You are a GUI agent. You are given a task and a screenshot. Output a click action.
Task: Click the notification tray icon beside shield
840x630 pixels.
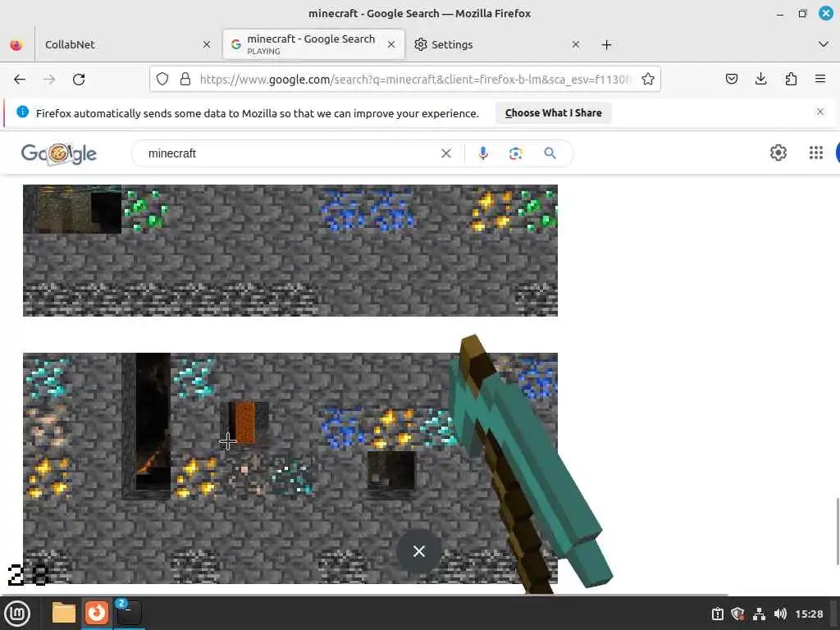[x=717, y=614]
